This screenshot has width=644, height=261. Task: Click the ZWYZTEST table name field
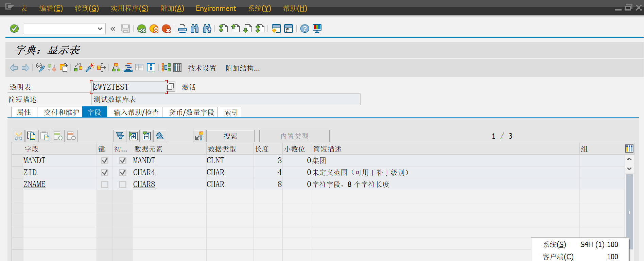point(129,87)
